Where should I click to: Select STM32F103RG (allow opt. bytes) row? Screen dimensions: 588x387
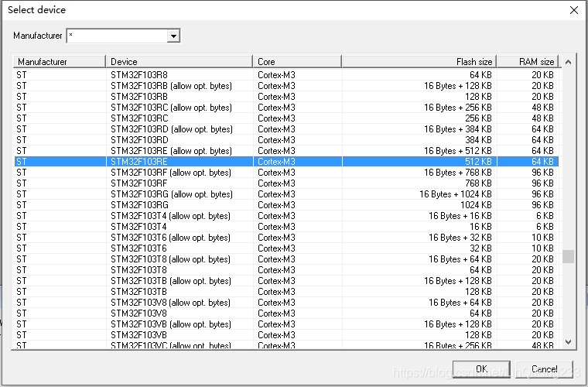pyautogui.click(x=286, y=194)
